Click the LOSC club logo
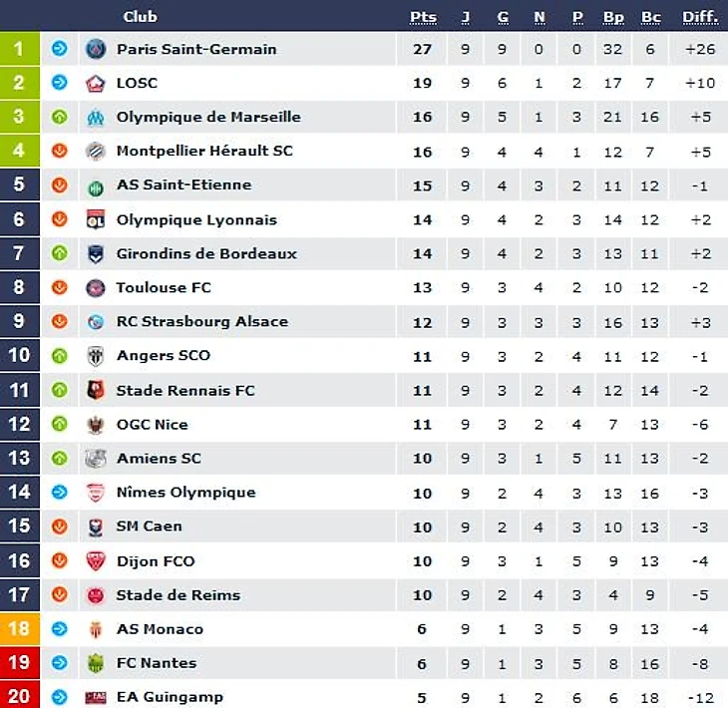Viewport: 728px width, 708px height. point(96,83)
